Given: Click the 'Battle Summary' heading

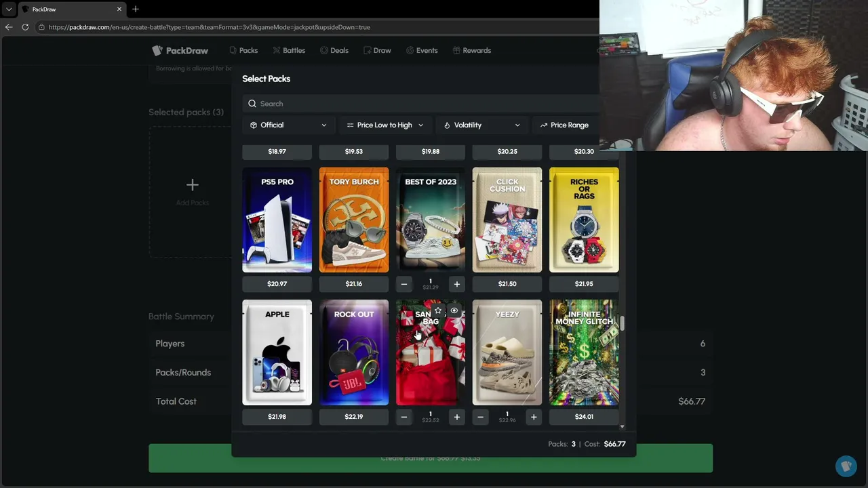Looking at the screenshot, I should click(181, 317).
